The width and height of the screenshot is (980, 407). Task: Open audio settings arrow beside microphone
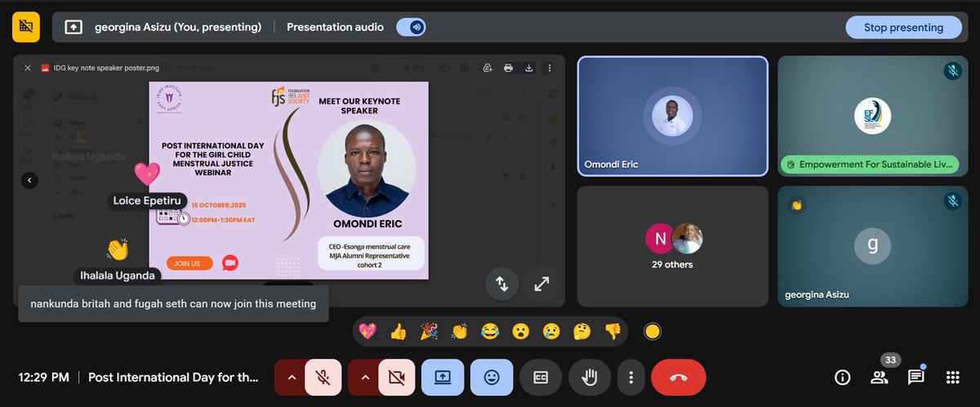[x=290, y=378]
